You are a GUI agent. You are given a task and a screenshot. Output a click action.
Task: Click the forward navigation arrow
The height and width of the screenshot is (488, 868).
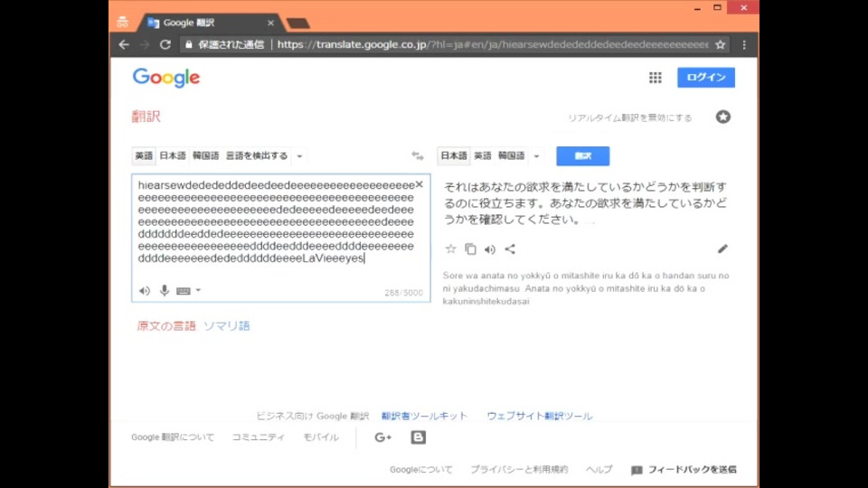(145, 45)
